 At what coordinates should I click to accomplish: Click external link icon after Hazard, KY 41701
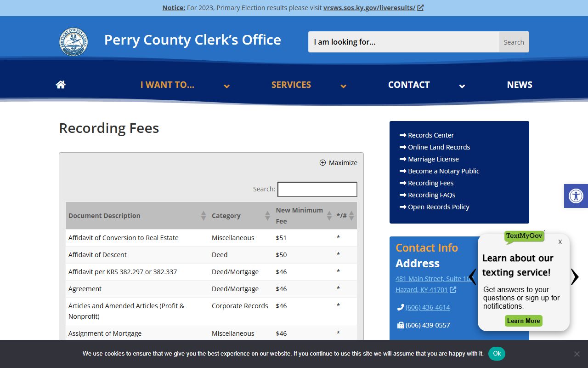tap(453, 290)
